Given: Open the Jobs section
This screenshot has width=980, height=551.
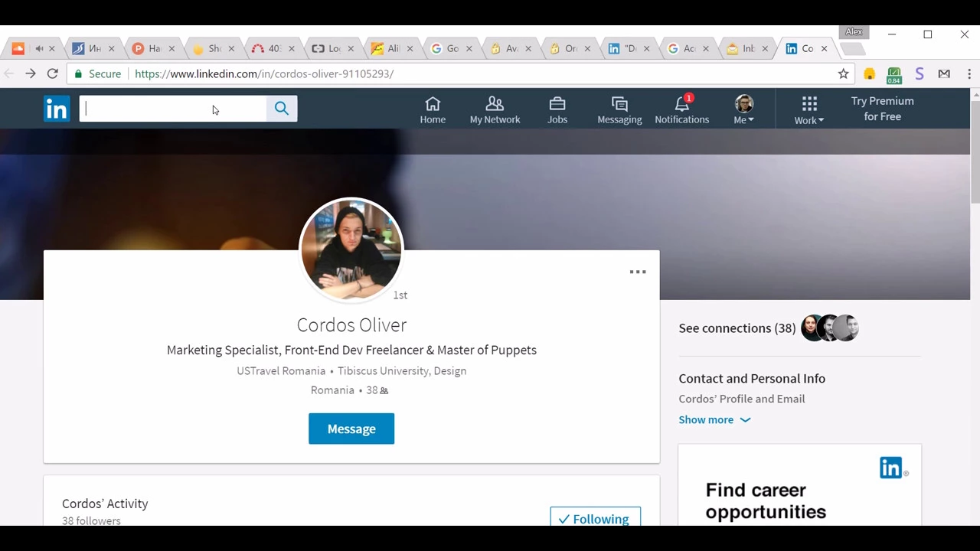Looking at the screenshot, I should click(x=557, y=109).
